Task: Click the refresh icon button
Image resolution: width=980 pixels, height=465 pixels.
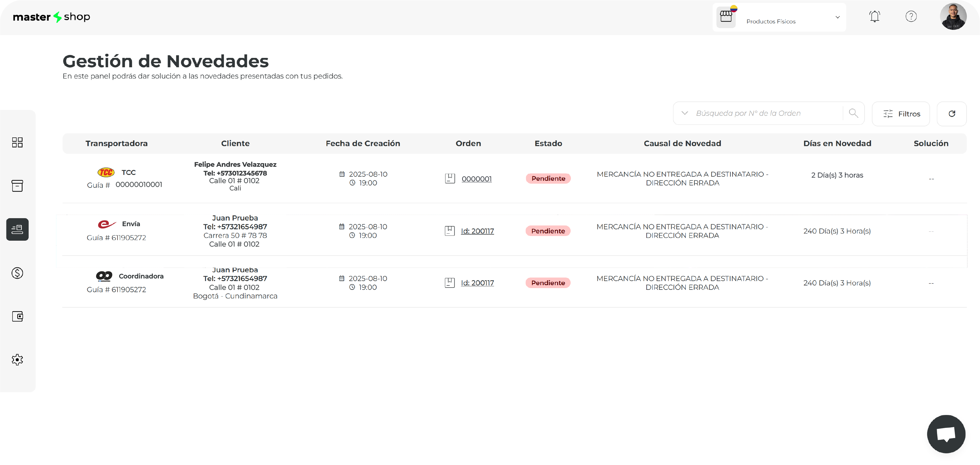Action: (x=951, y=114)
